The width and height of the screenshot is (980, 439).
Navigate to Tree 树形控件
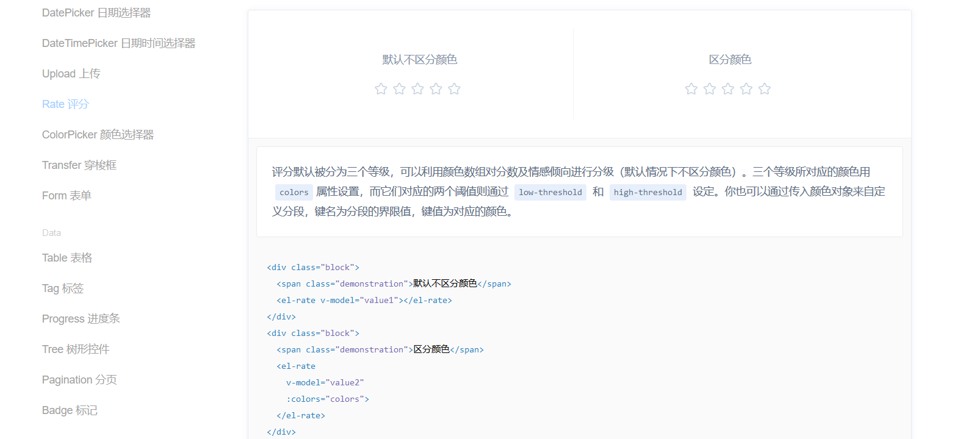[76, 349]
